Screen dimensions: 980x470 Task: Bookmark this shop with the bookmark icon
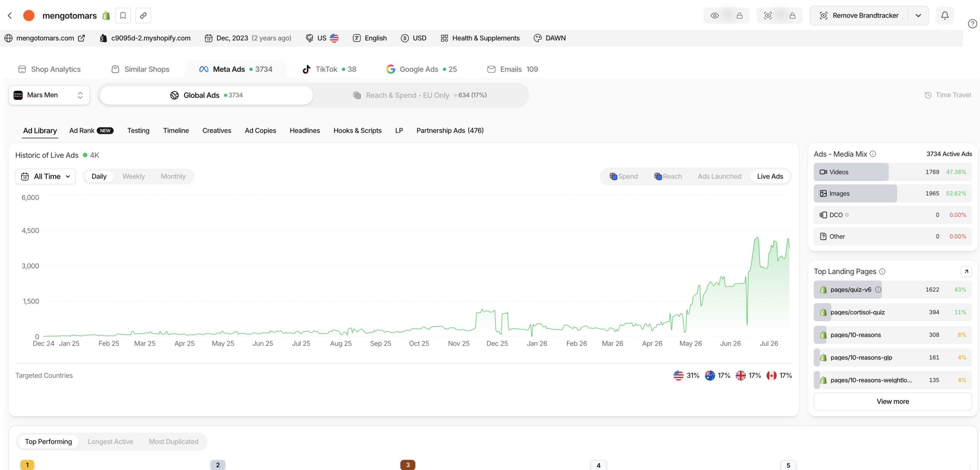(123, 16)
